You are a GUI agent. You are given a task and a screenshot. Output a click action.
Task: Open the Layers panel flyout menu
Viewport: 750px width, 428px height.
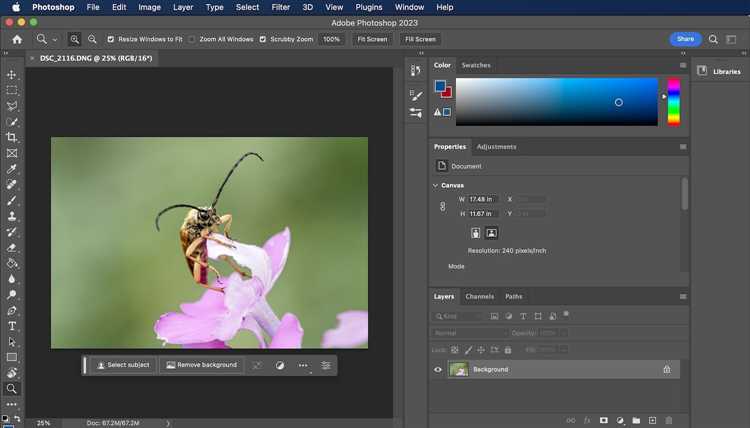click(x=683, y=296)
